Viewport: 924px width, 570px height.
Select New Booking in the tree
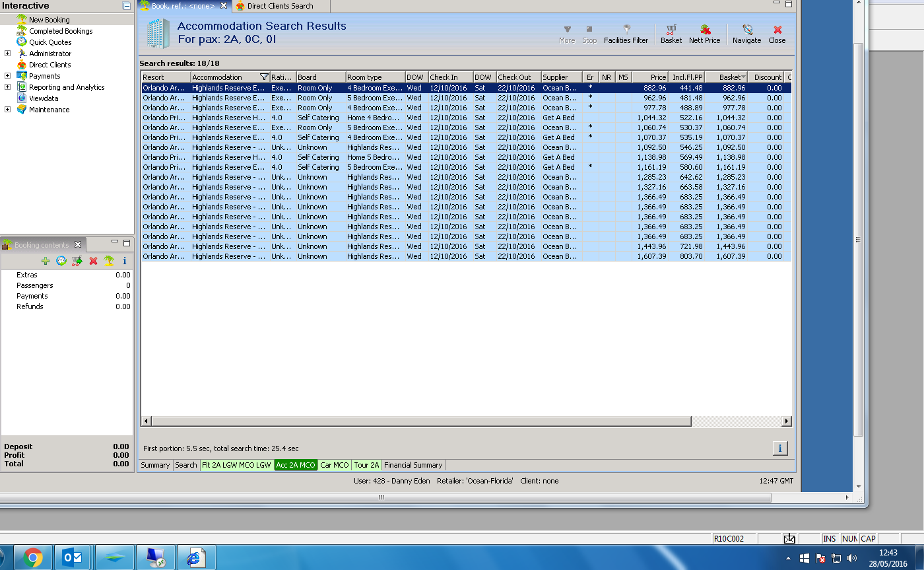[x=49, y=20]
